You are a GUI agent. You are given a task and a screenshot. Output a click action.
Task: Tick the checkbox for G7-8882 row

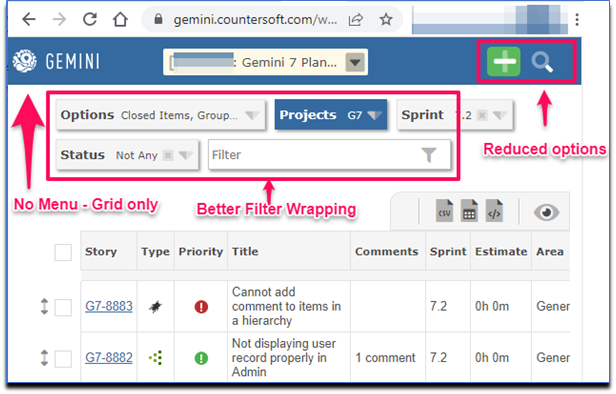click(63, 359)
